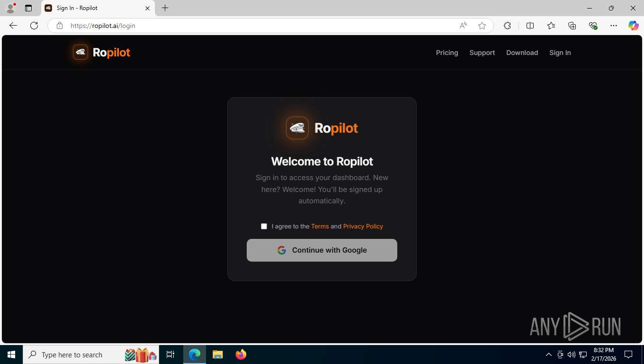Open Task View in taskbar
The height and width of the screenshot is (364, 644).
click(x=170, y=355)
